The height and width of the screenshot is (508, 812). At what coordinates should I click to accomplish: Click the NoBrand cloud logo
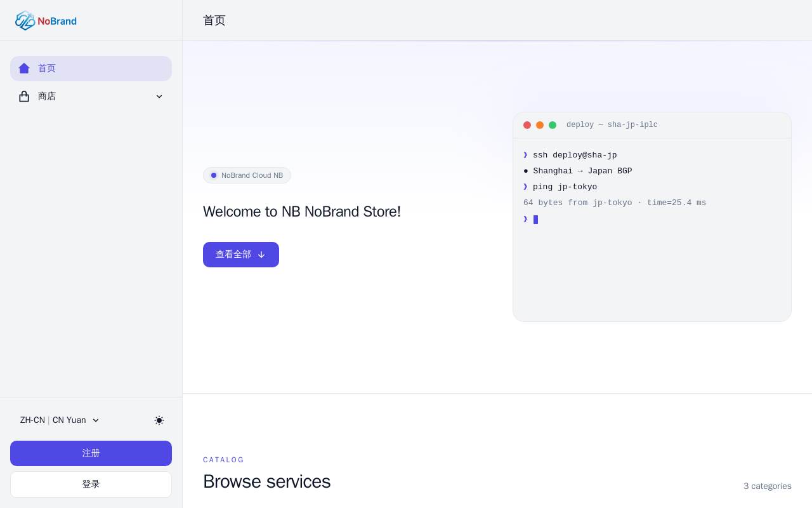46,20
